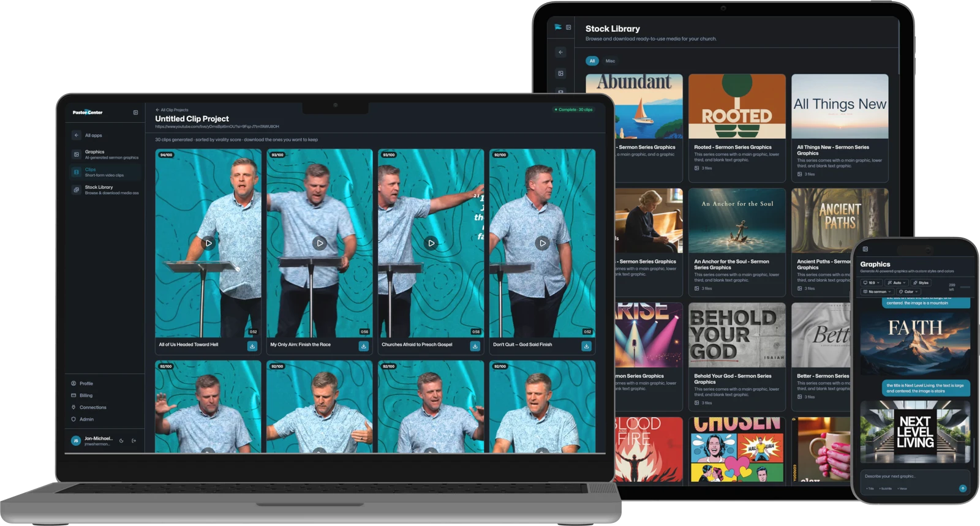
Task: Open the Blood and Fire thumbnail
Action: 649,449
